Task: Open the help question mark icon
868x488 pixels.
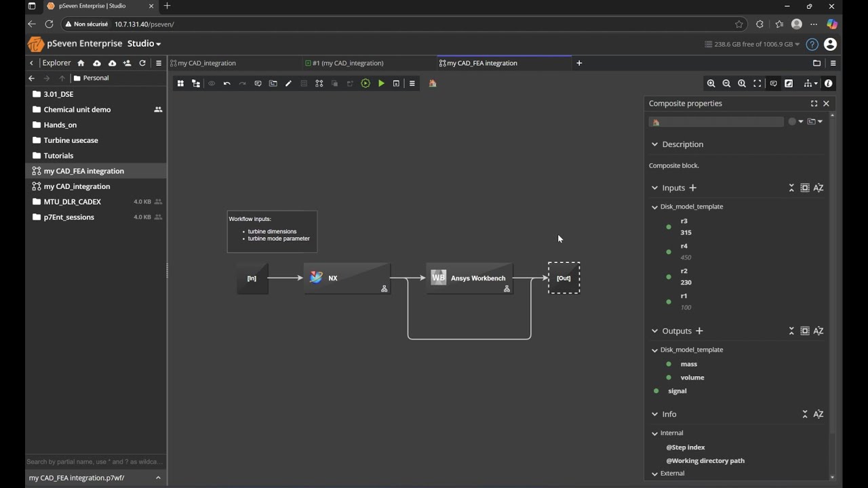Action: click(812, 44)
